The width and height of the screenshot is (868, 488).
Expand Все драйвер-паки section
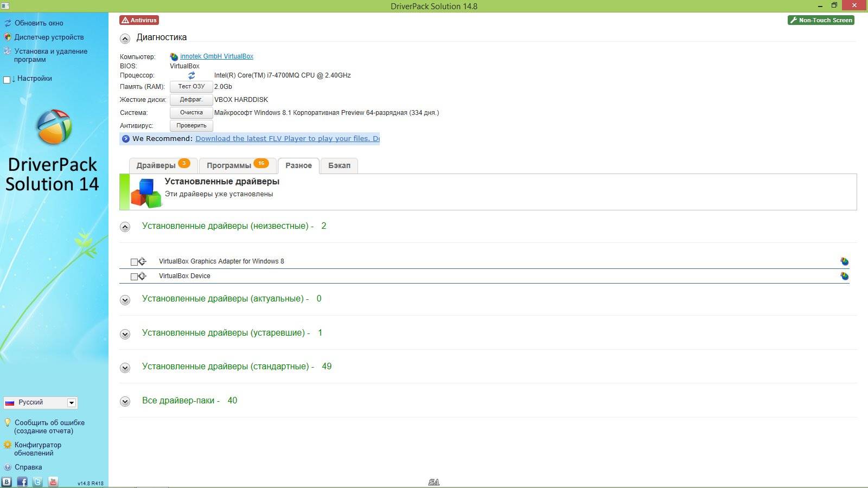pyautogui.click(x=125, y=402)
